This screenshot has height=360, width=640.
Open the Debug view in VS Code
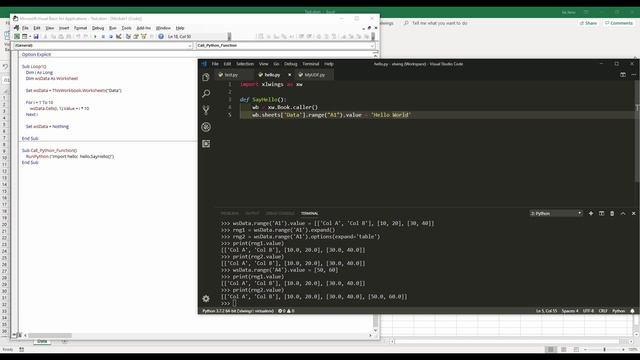(206, 127)
